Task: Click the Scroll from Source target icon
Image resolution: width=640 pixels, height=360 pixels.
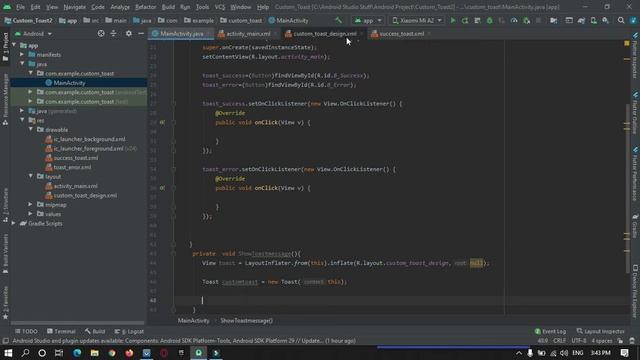Action: (x=101, y=33)
